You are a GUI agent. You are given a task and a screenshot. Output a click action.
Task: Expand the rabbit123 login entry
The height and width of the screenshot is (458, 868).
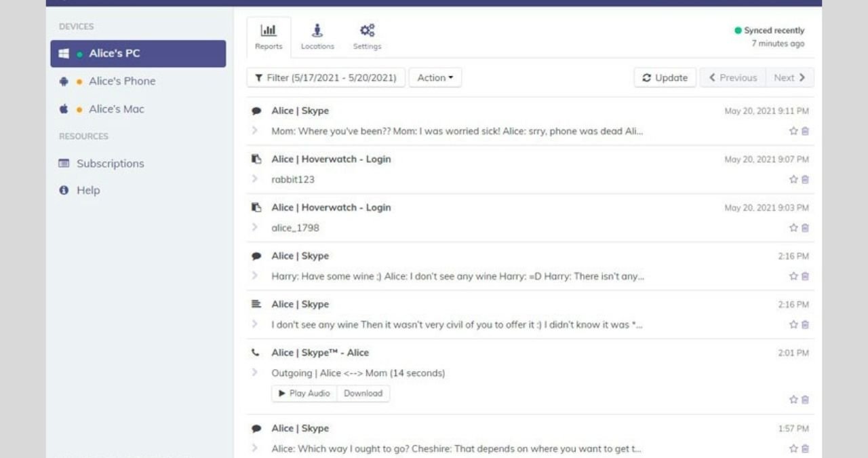pos(255,179)
